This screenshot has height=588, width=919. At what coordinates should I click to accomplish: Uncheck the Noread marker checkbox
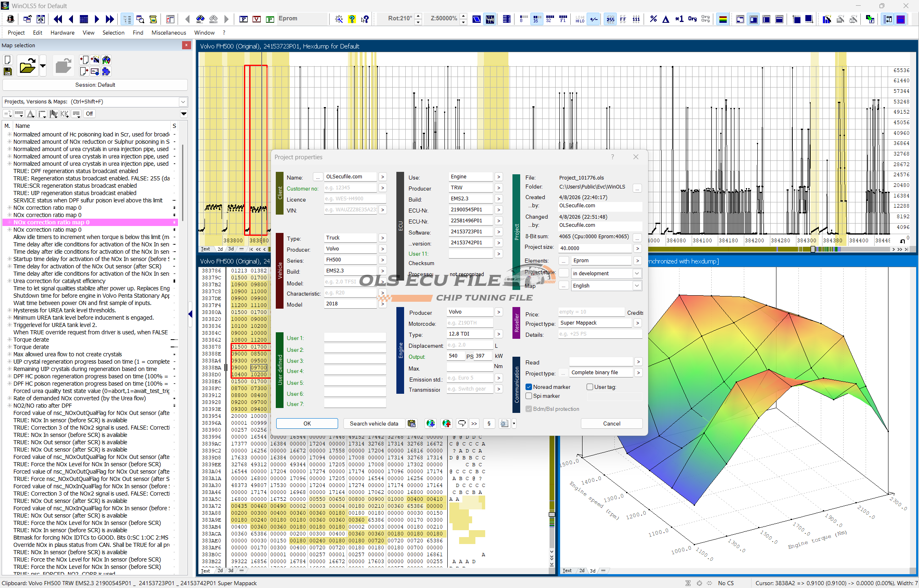(x=529, y=387)
